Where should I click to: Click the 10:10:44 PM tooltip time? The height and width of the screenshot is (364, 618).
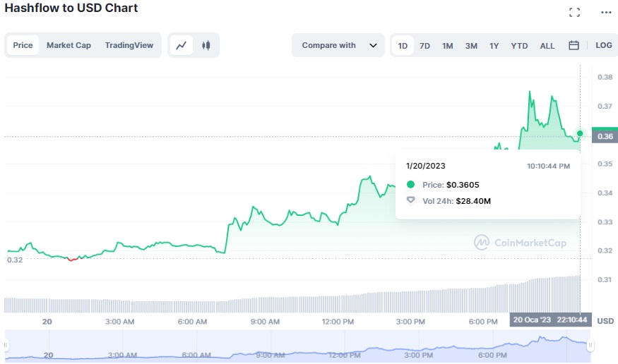click(548, 166)
